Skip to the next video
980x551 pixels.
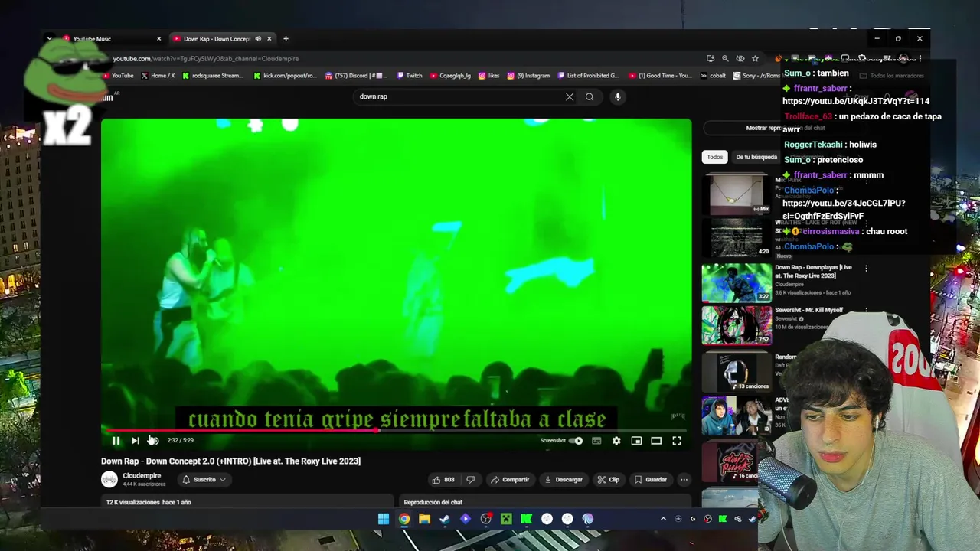pos(135,441)
